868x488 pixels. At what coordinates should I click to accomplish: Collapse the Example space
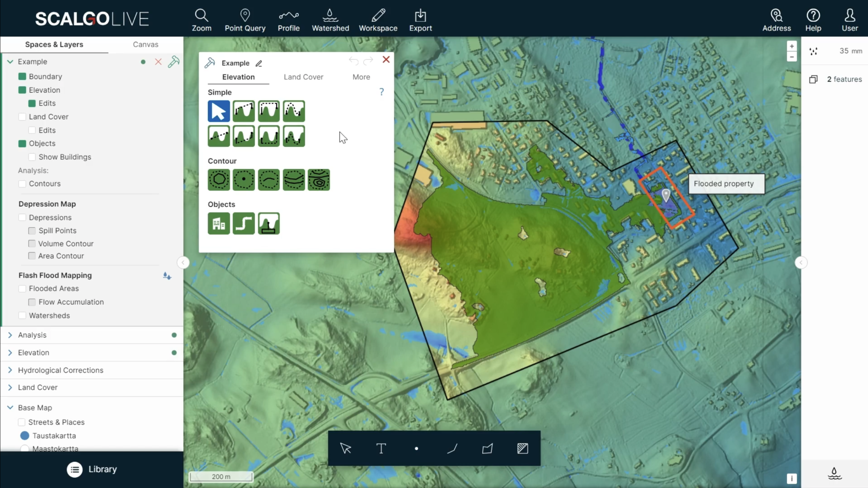10,62
